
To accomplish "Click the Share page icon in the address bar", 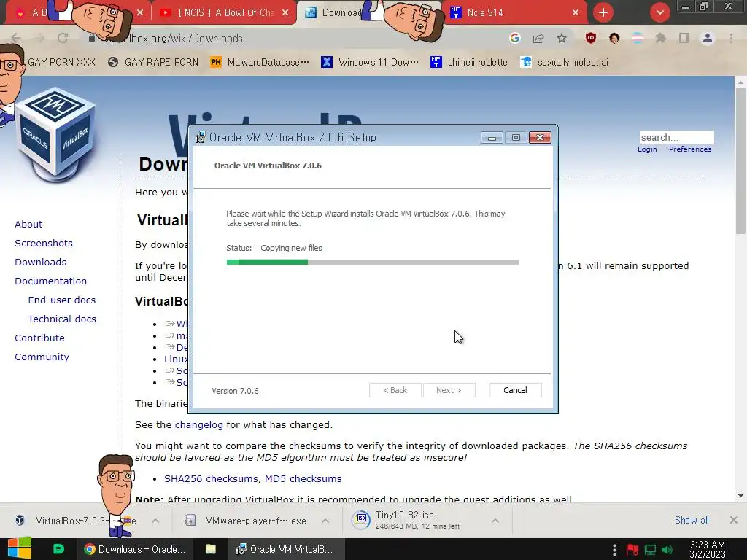I will (x=538, y=38).
